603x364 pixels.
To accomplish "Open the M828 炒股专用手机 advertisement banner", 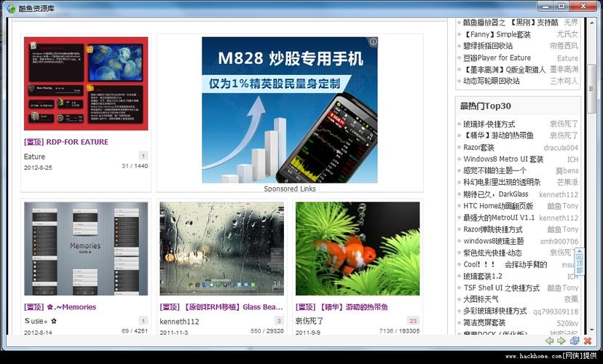I will coord(290,110).
